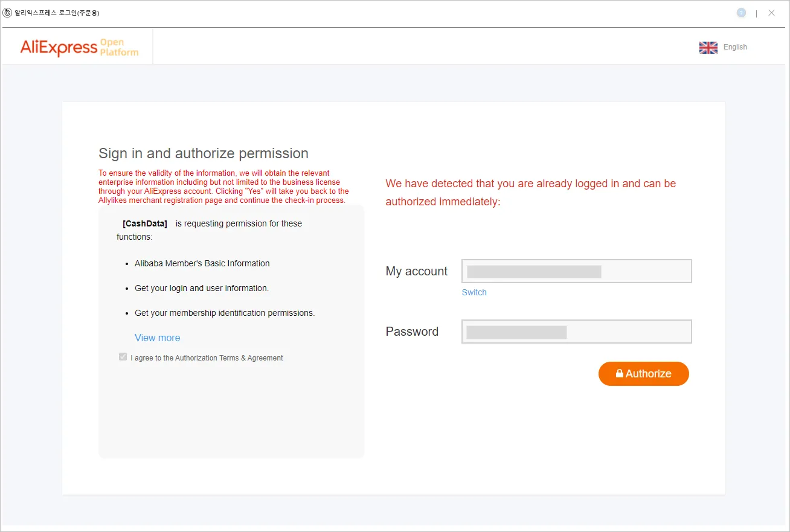Expand permissions list with View more

[157, 338]
